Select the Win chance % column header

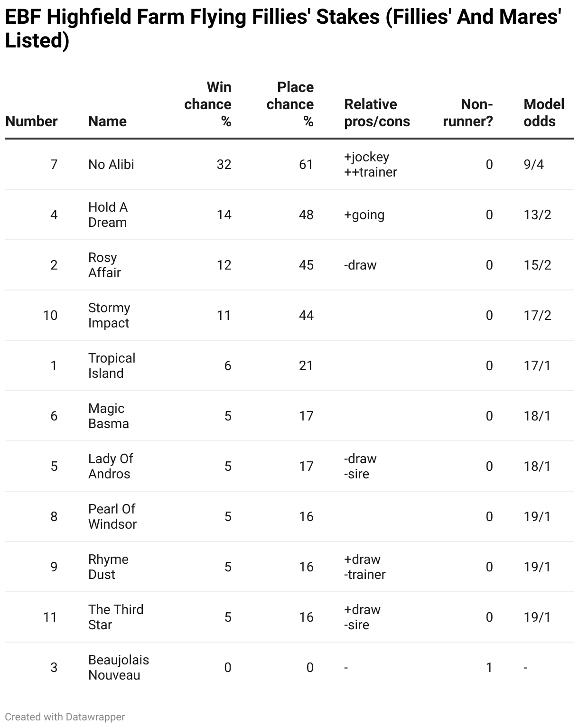click(208, 104)
